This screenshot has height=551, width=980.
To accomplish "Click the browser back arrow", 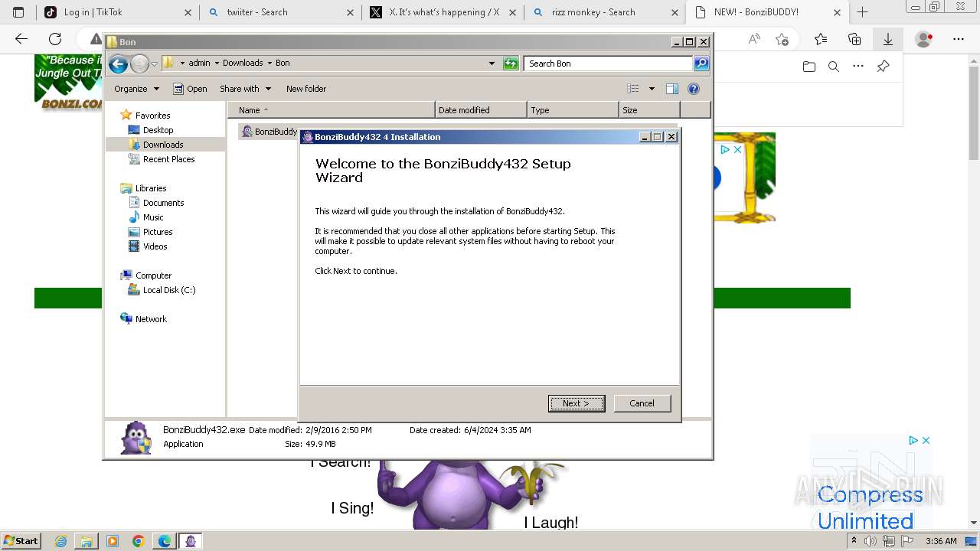I will pyautogui.click(x=21, y=39).
